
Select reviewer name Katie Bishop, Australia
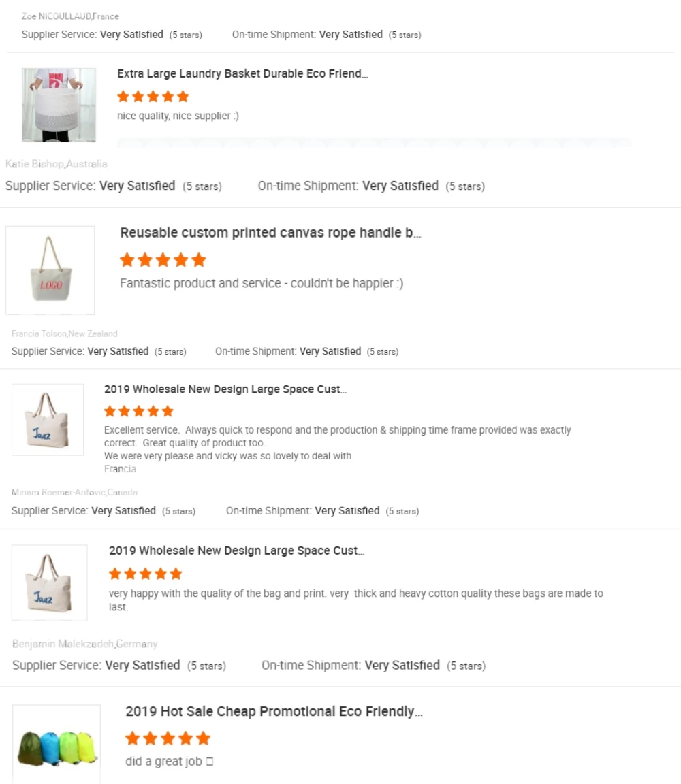pos(57,164)
